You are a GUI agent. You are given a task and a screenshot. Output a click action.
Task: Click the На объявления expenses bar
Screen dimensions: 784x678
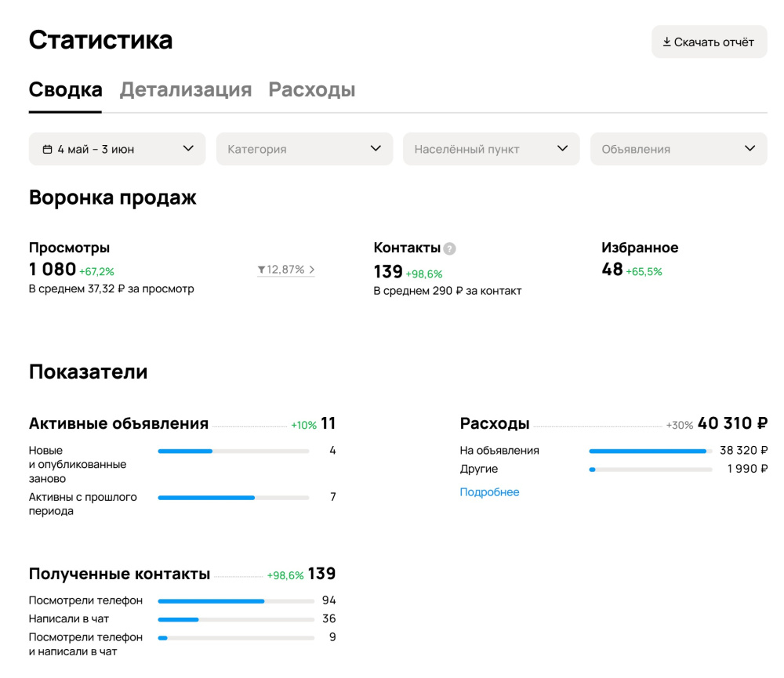click(x=651, y=451)
